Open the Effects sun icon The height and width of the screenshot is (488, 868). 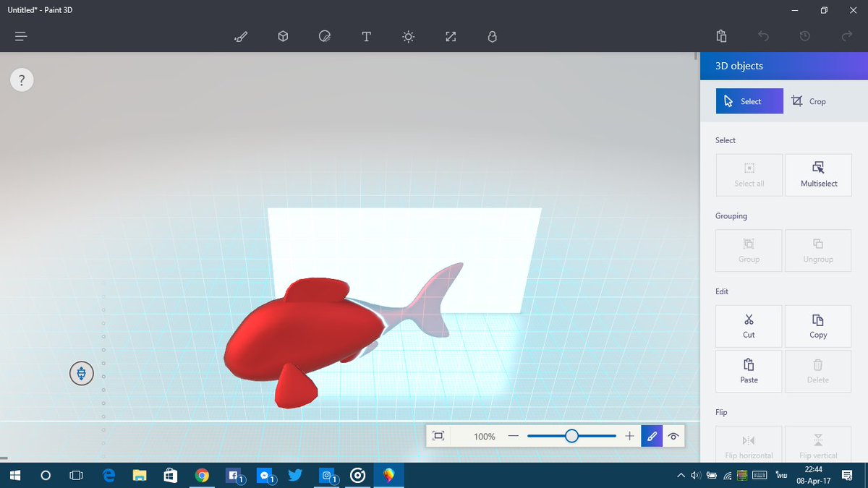(409, 37)
